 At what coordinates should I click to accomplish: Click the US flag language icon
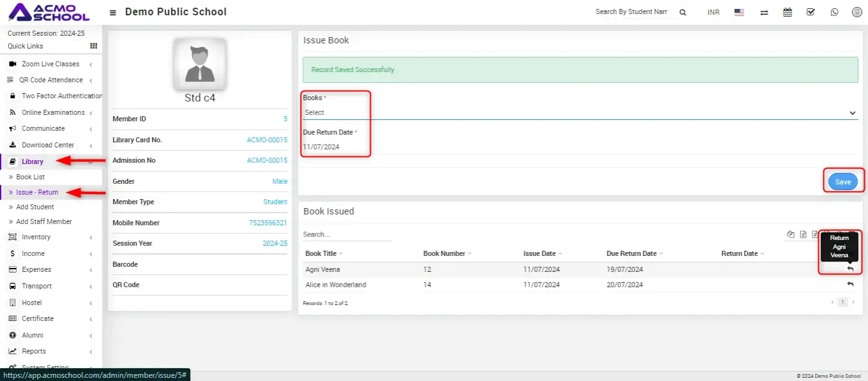pyautogui.click(x=739, y=12)
